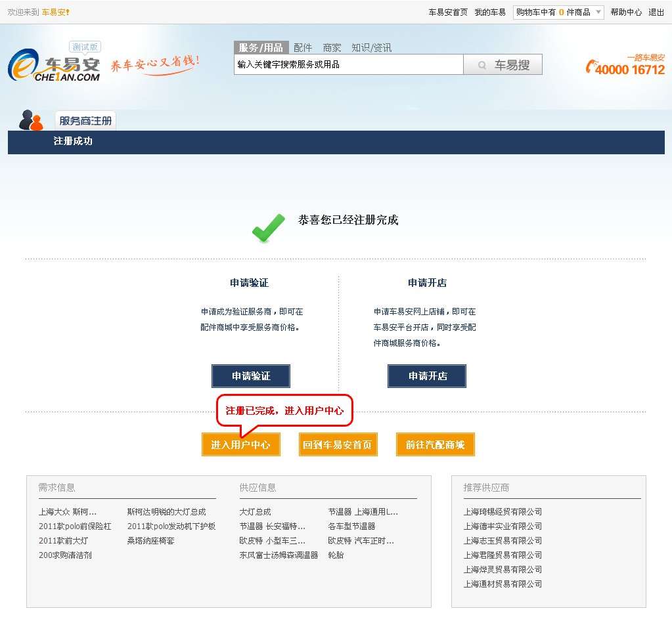Open supply item 各车型节温器

coord(351,526)
